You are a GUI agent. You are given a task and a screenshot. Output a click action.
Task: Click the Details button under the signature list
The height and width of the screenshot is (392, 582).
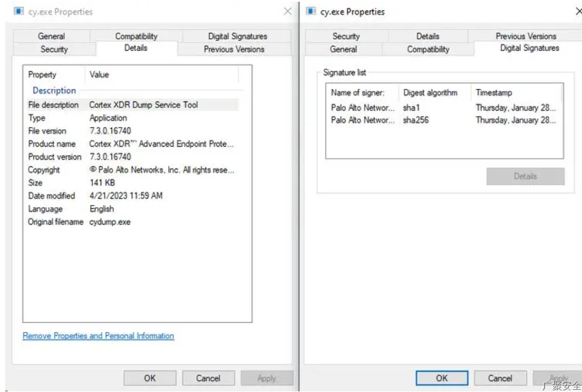tap(525, 176)
